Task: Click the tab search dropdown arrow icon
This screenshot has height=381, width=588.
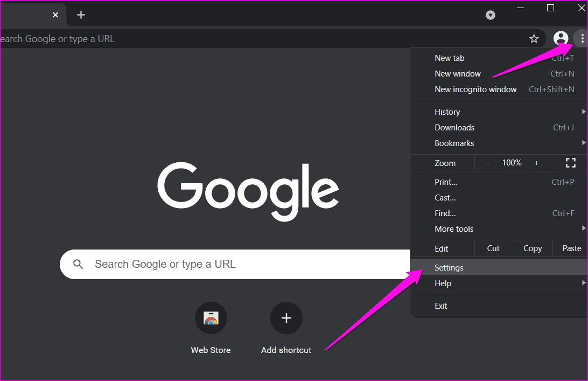Action: tap(491, 15)
